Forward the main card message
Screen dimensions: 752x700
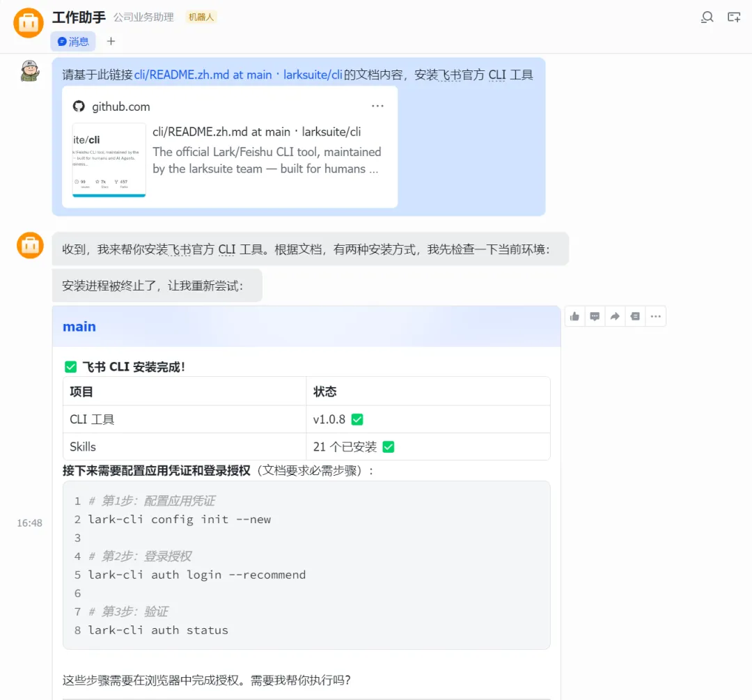615,317
